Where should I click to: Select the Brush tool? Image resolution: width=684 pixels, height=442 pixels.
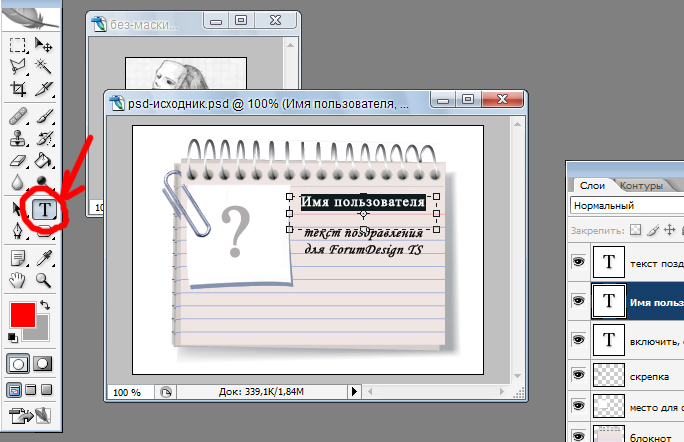[44, 116]
